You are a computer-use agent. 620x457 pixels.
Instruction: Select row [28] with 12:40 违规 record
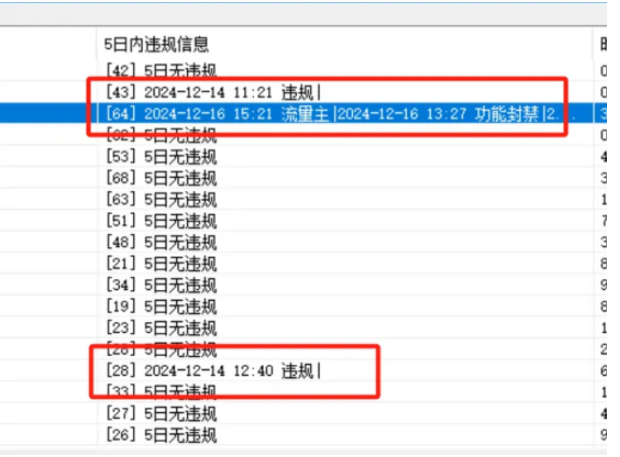[x=212, y=371]
